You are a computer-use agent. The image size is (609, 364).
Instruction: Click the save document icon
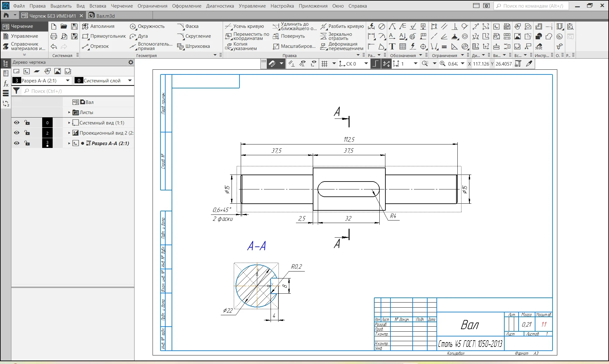pos(74,26)
